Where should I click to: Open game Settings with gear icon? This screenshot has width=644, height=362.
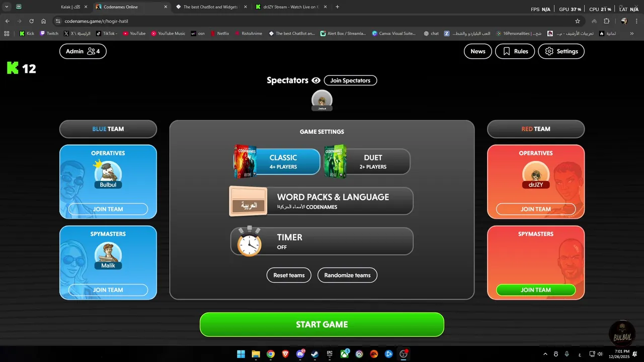tap(561, 51)
